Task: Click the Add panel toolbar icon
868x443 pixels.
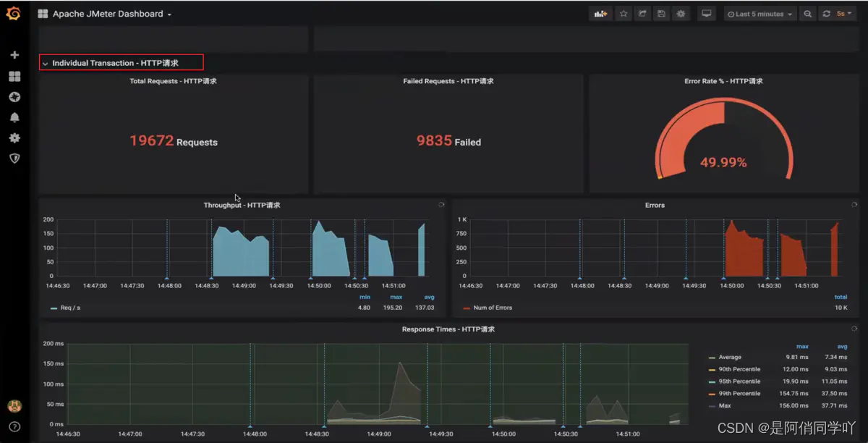Action: tap(600, 14)
